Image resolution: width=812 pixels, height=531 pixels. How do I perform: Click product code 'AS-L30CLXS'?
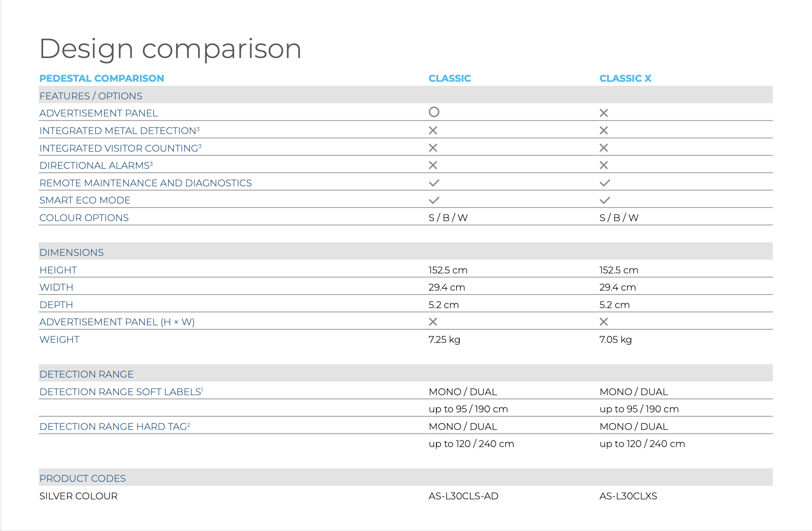point(628,496)
